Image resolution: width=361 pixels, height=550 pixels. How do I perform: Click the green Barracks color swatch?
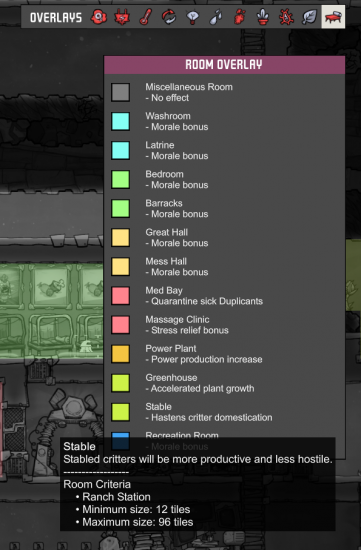coord(120,209)
